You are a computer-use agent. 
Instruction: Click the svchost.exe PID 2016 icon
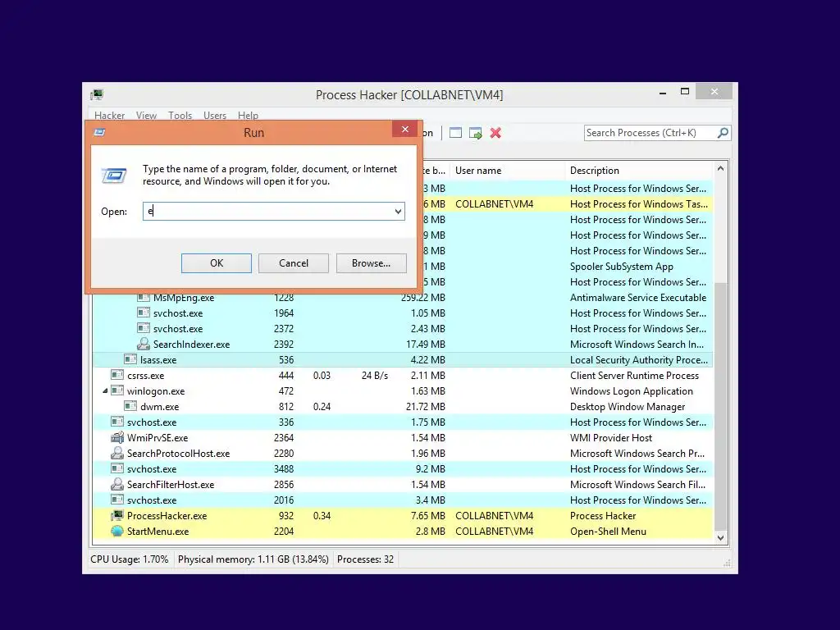tap(117, 500)
